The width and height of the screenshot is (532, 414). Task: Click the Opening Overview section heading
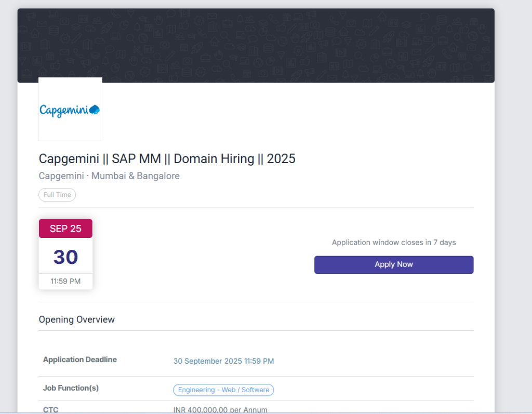click(x=77, y=319)
